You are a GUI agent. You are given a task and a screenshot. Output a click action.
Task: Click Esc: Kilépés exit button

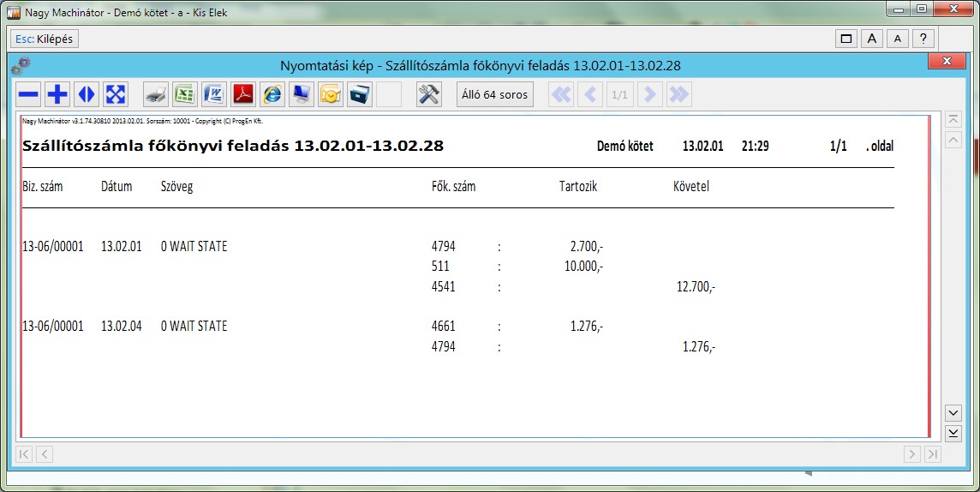click(x=45, y=39)
